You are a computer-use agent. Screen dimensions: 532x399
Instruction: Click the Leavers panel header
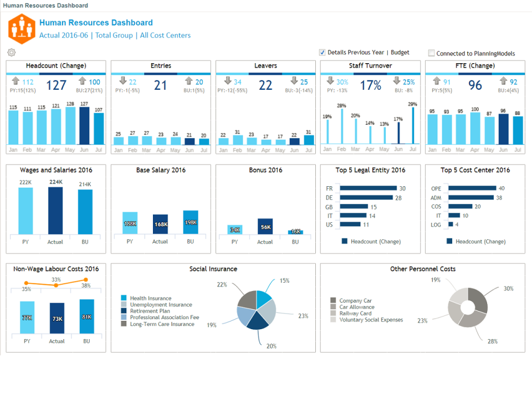265,66
